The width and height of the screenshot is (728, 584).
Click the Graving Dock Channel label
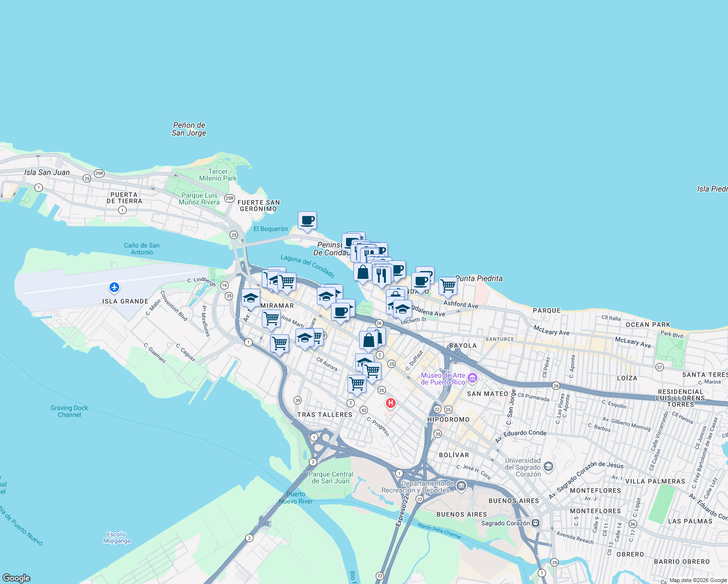pos(70,411)
